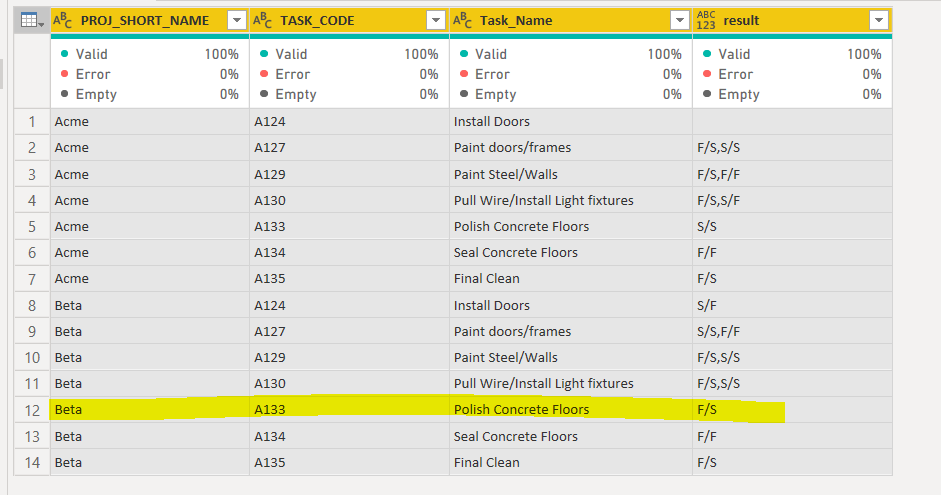Image resolution: width=941 pixels, height=495 pixels.
Task: Click the A134 cell in row 13
Action: [349, 437]
